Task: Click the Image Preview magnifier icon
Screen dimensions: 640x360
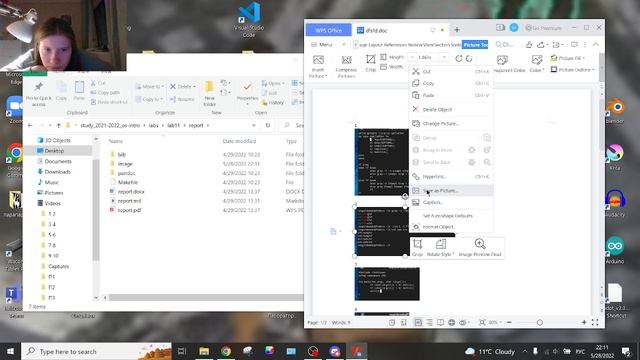Action: 480,244
